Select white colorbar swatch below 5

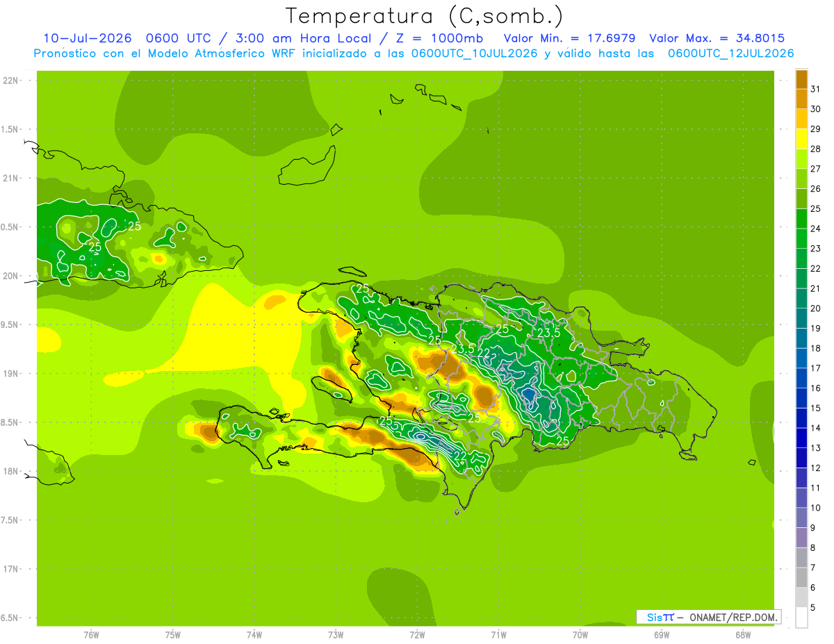click(801, 618)
